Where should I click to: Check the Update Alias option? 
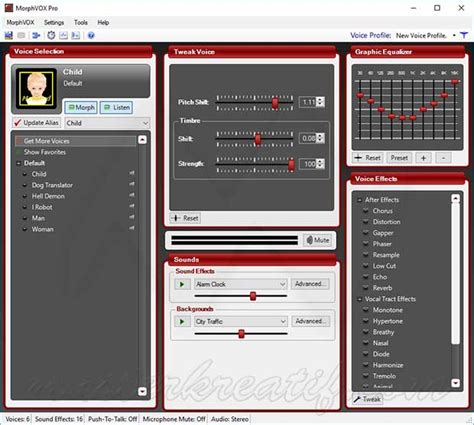[37, 123]
